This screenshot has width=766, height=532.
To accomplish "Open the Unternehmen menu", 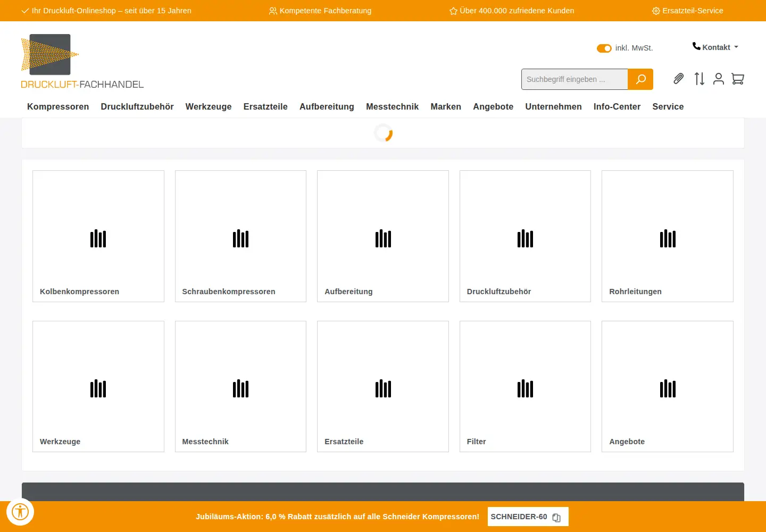I will click(554, 106).
